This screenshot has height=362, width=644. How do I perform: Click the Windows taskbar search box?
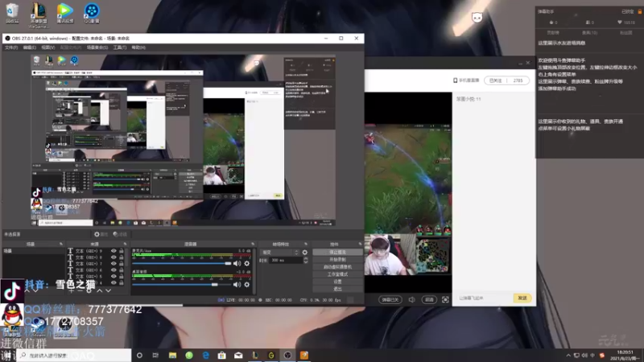74,355
